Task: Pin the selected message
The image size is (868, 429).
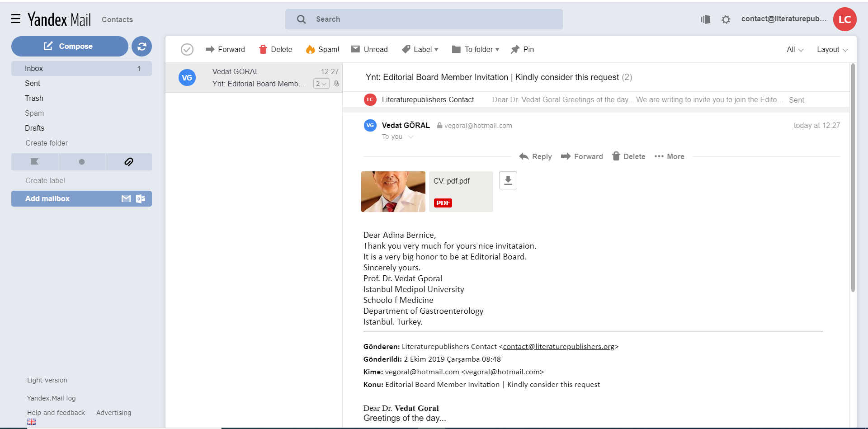Action: click(x=522, y=49)
